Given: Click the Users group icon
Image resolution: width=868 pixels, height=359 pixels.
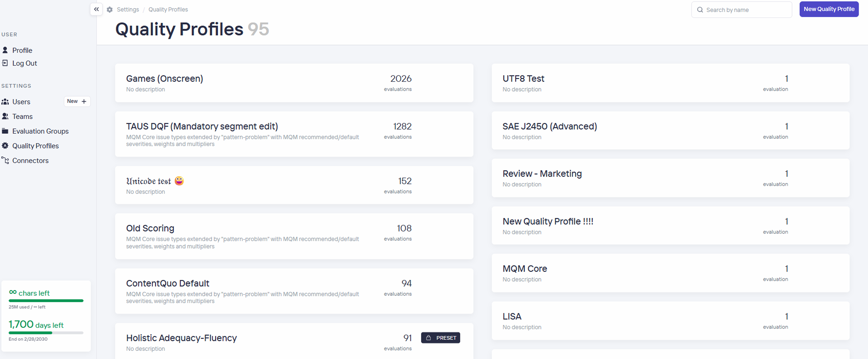Looking at the screenshot, I should click(x=5, y=101).
